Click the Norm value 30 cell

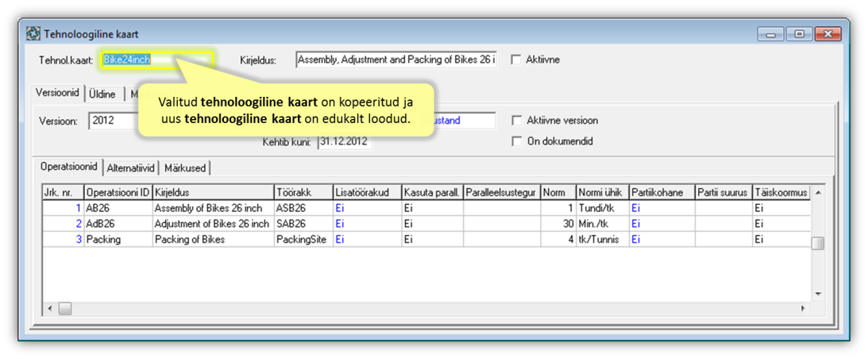(x=558, y=224)
